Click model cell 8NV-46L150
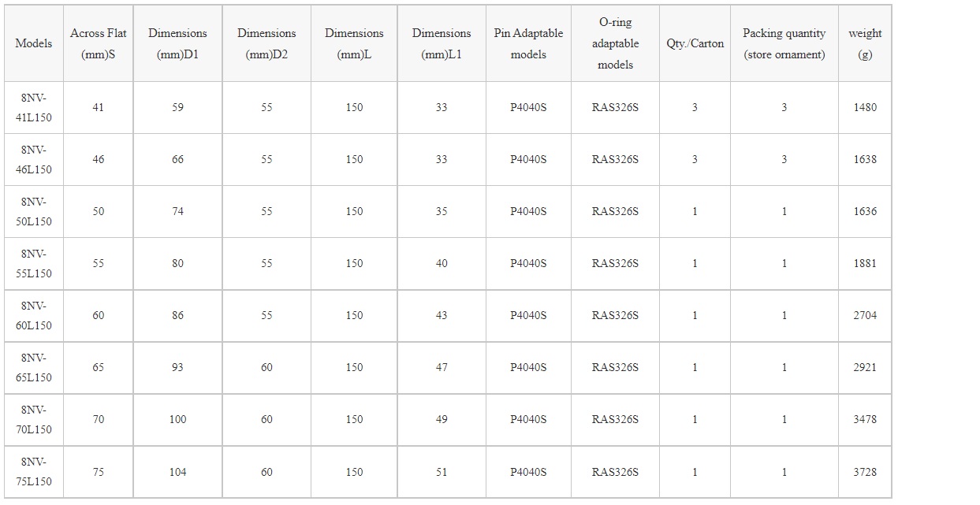The width and height of the screenshot is (980, 505). (x=34, y=159)
